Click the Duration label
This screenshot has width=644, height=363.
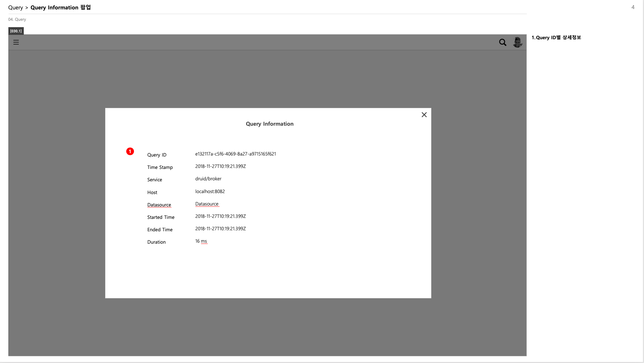(156, 242)
